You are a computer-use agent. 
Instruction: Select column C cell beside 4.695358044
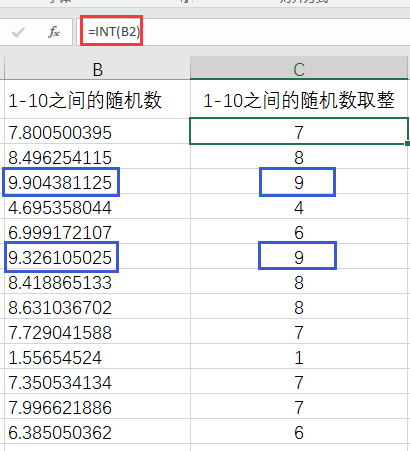299,207
